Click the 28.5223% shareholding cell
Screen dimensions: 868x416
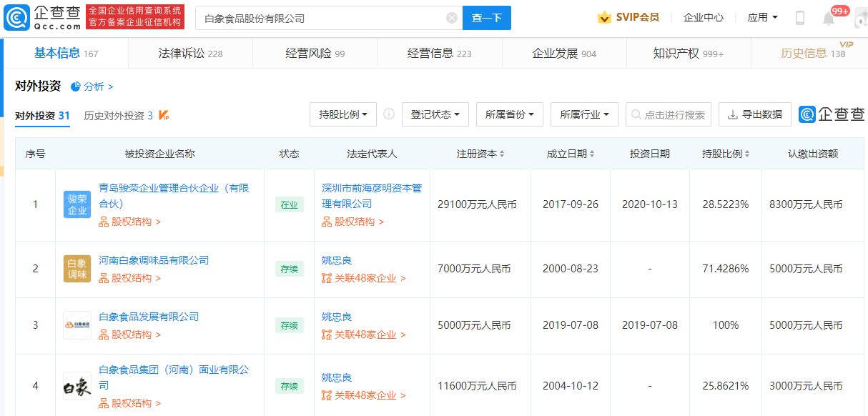725,204
